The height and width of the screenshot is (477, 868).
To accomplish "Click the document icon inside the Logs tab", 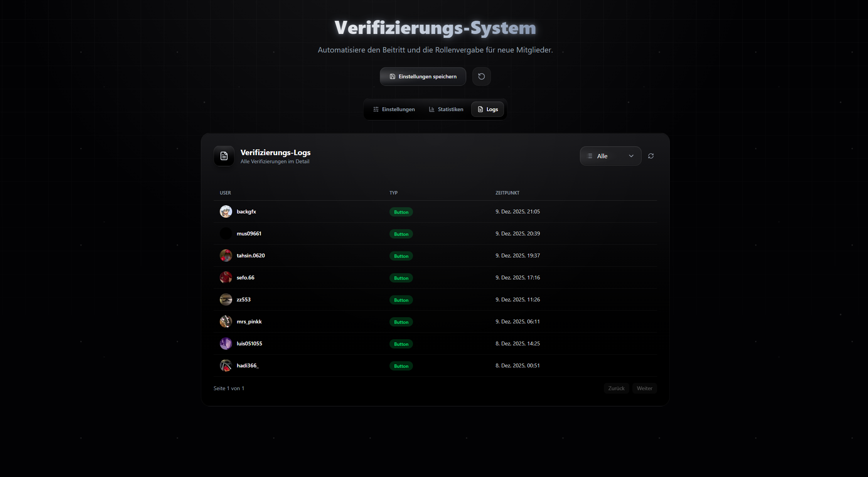I will (480, 109).
